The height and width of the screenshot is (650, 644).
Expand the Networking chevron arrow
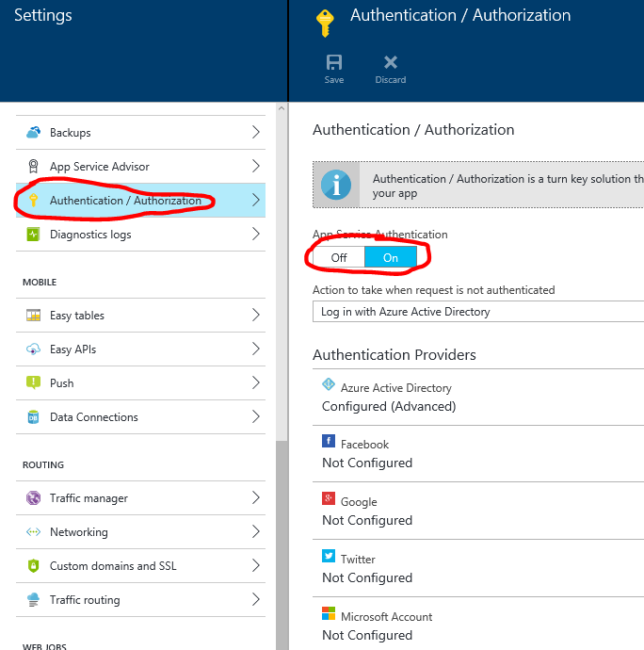pyautogui.click(x=256, y=532)
